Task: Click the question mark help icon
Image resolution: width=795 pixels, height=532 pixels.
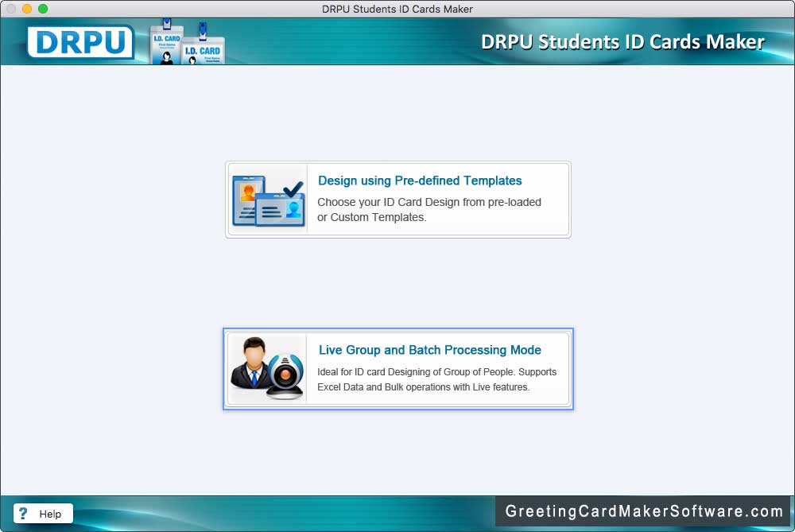Action: point(23,514)
